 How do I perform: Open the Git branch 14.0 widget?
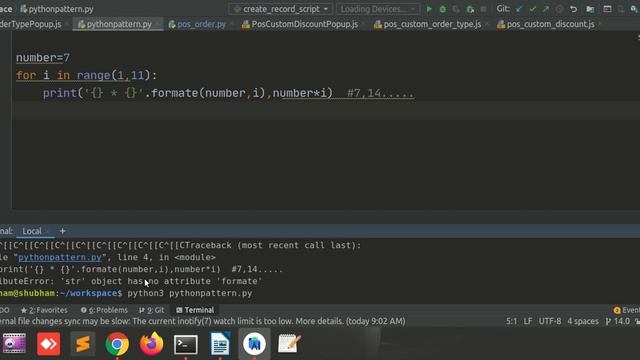(618, 321)
